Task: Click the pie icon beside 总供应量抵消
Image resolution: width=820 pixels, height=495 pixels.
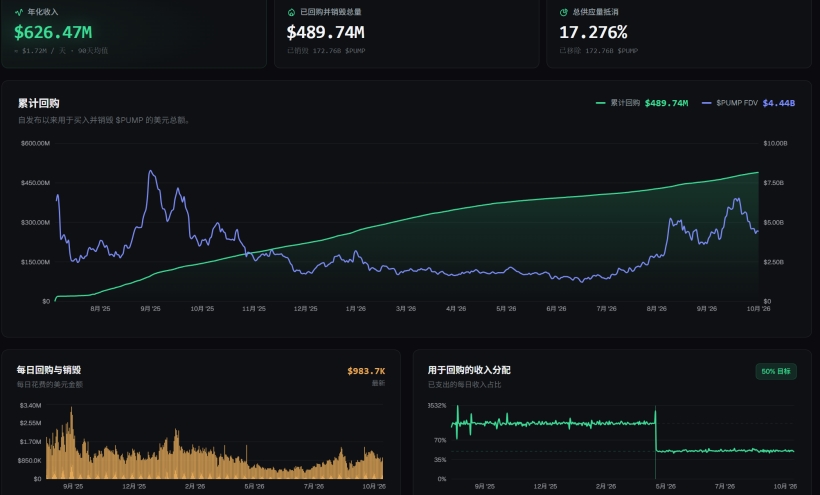Action: pyautogui.click(x=564, y=12)
